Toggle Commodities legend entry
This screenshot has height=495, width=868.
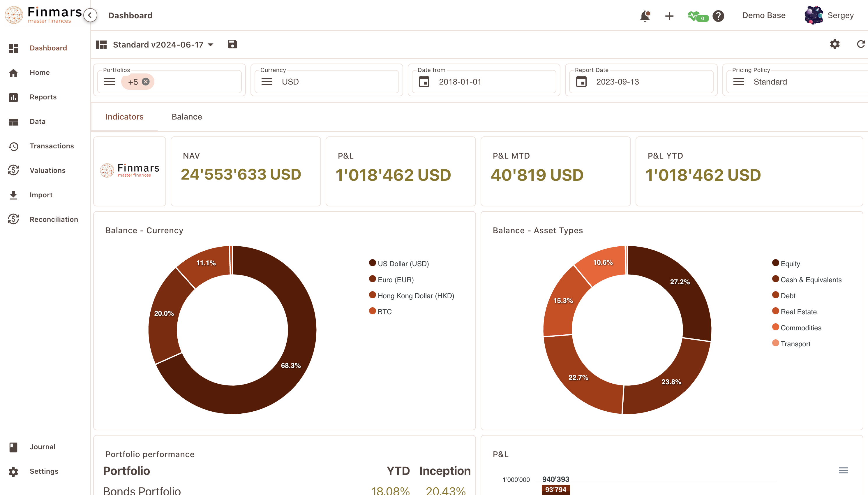(x=796, y=327)
